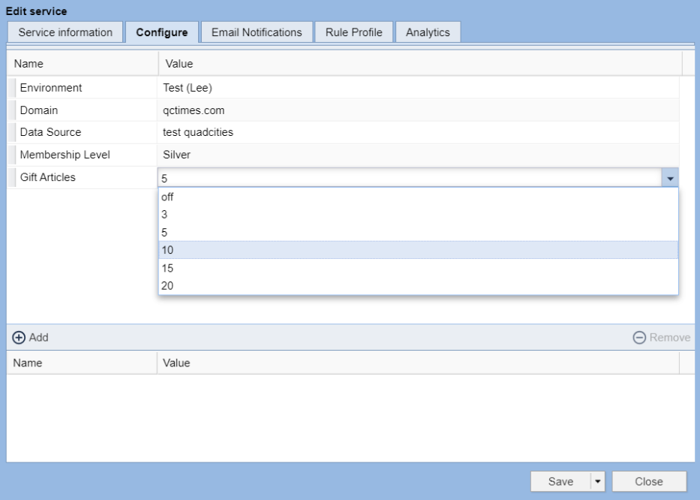The width and height of the screenshot is (700, 500).
Task: Switch to Service information tab
Action: 65,32
